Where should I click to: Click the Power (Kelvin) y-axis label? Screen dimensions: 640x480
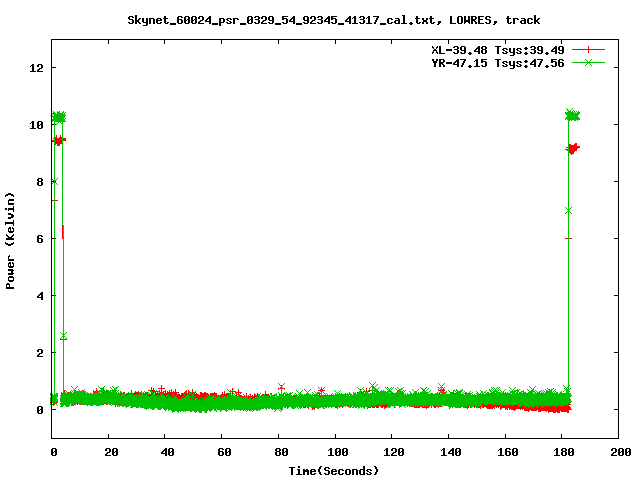coord(10,241)
